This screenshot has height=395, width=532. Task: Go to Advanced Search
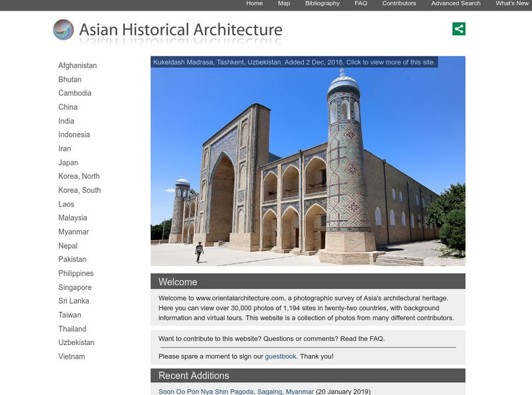pyautogui.click(x=456, y=3)
